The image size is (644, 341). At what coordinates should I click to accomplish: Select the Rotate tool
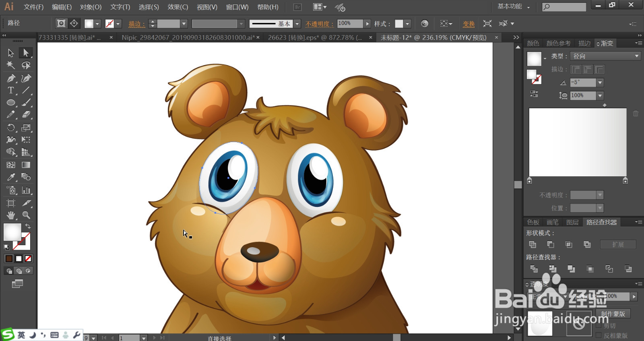pos(11,128)
